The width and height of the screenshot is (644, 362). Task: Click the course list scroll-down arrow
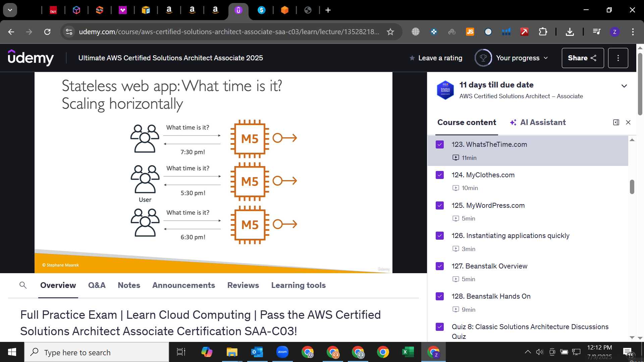click(x=632, y=337)
